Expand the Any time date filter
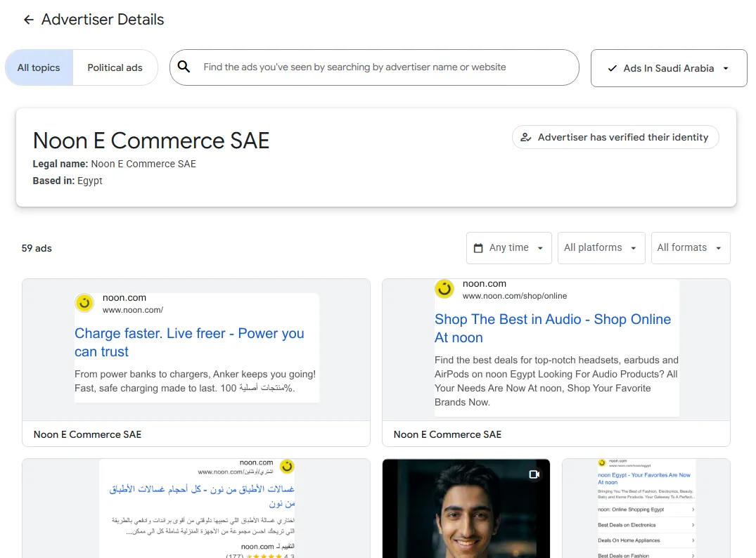 pyautogui.click(x=508, y=247)
